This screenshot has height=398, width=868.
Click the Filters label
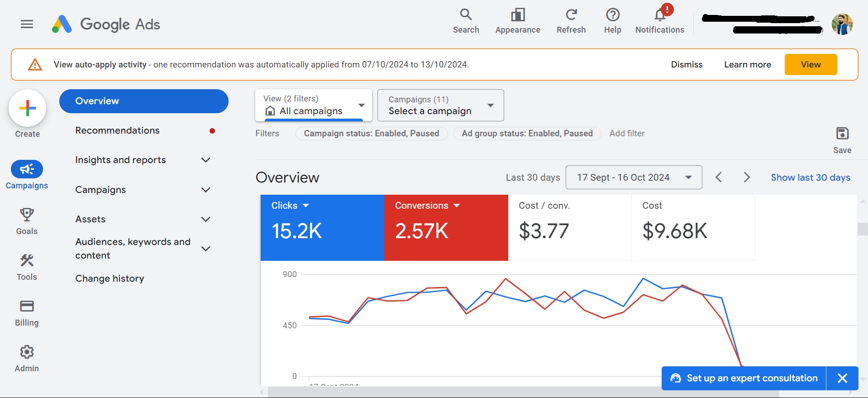[x=267, y=134]
